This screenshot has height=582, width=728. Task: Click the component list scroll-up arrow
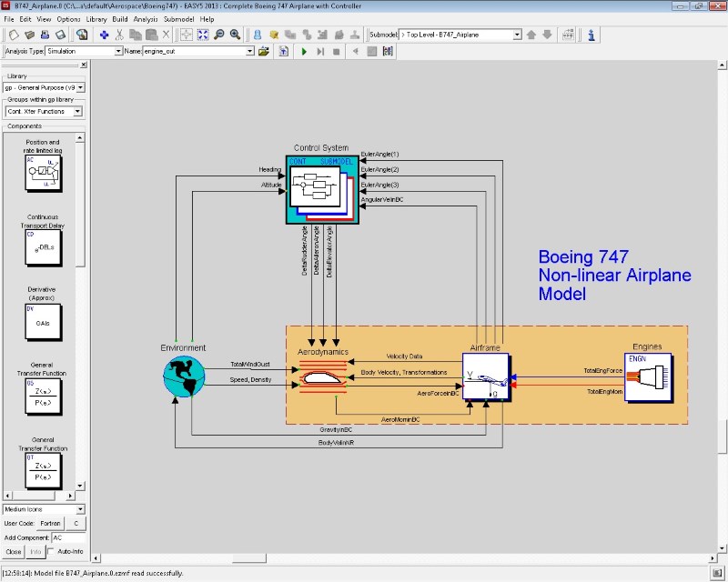(x=80, y=138)
